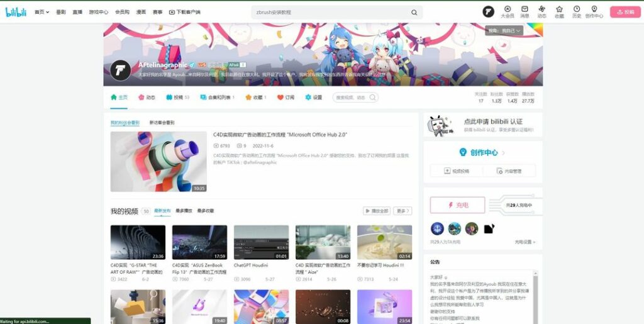644x324 pixels.
Task: Click the search magnifier in top bar
Action: point(414,13)
